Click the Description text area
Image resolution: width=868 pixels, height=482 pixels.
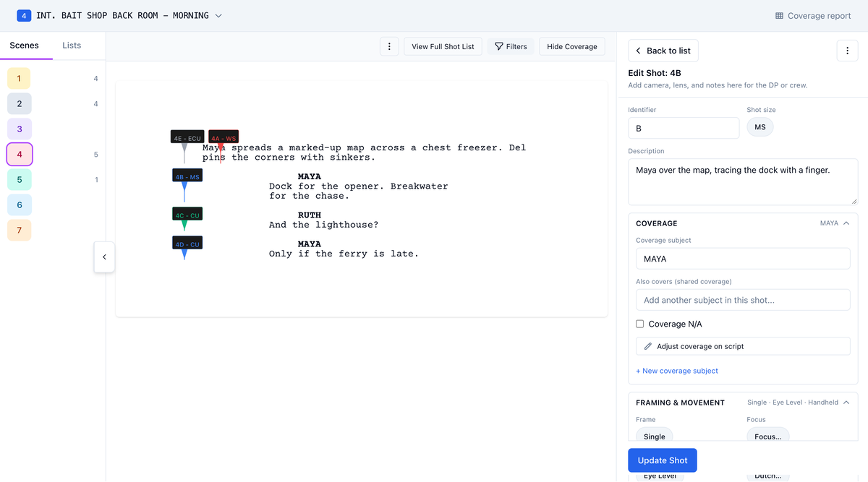click(743, 182)
